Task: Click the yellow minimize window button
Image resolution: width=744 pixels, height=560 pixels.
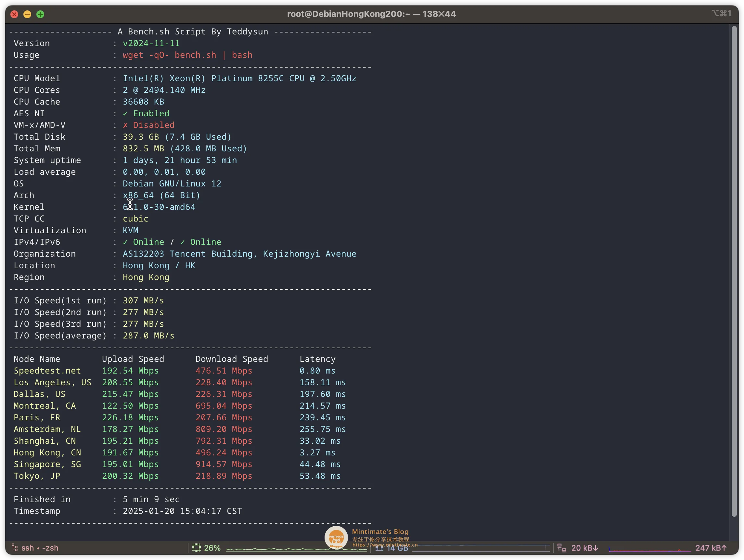Action: click(x=27, y=14)
